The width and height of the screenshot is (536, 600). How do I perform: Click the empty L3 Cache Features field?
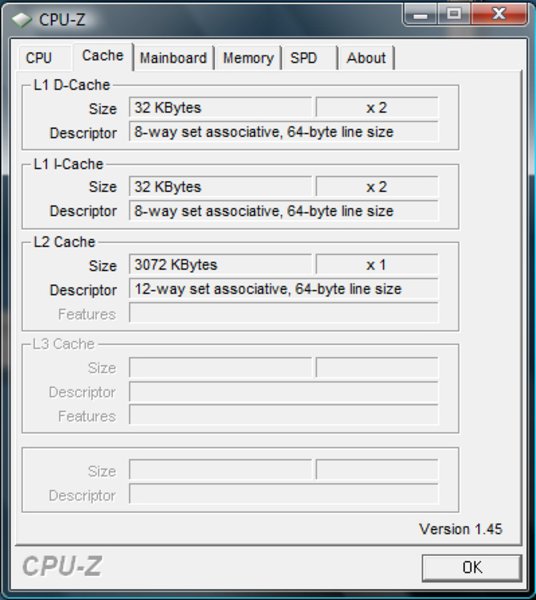click(283, 415)
